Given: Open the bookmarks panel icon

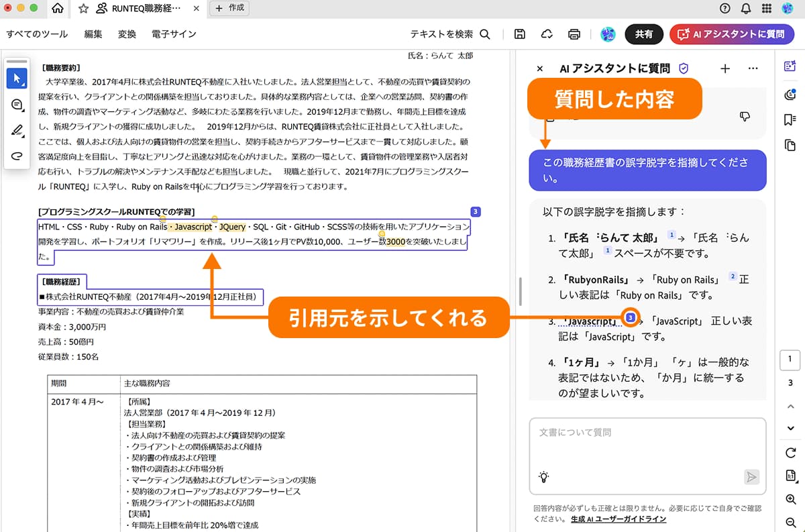Looking at the screenshot, I should click(790, 119).
